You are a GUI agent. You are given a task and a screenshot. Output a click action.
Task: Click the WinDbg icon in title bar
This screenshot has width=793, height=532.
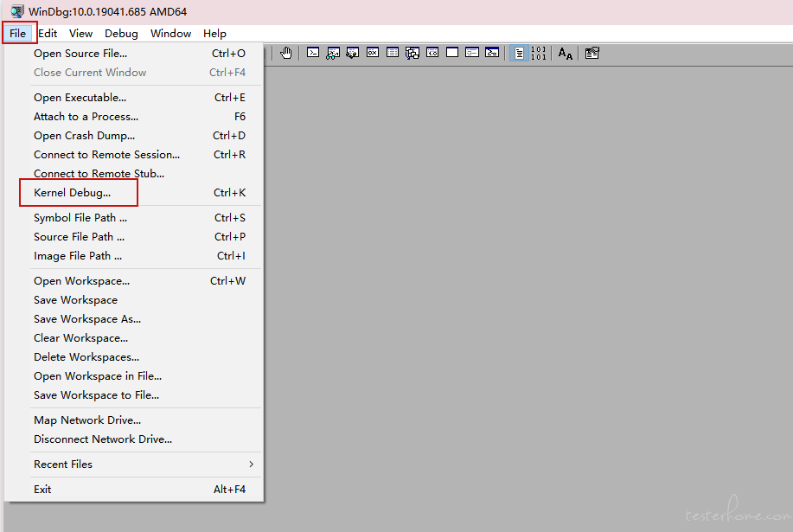click(17, 11)
